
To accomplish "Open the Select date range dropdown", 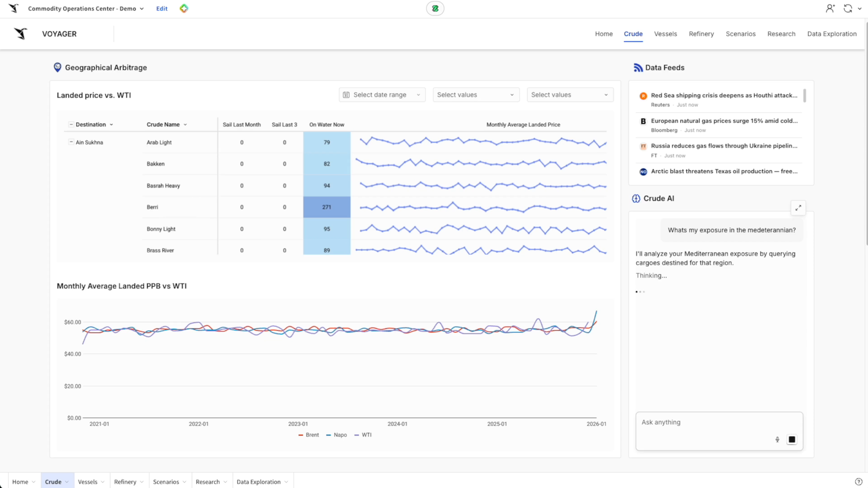I will click(382, 95).
